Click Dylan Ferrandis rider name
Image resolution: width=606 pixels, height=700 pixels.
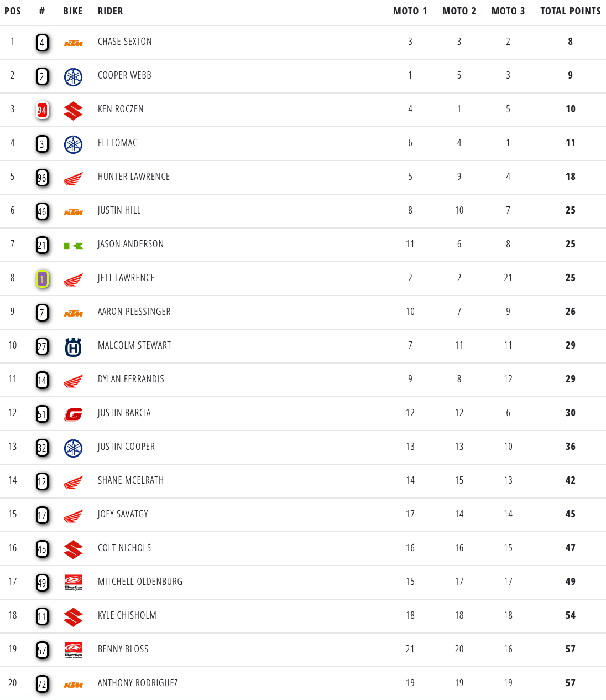point(131,379)
